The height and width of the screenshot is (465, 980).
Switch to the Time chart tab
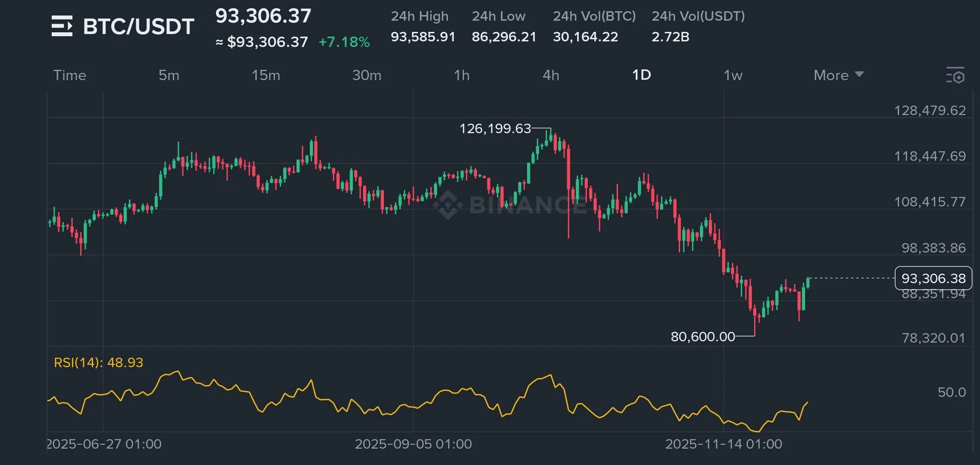tap(70, 75)
